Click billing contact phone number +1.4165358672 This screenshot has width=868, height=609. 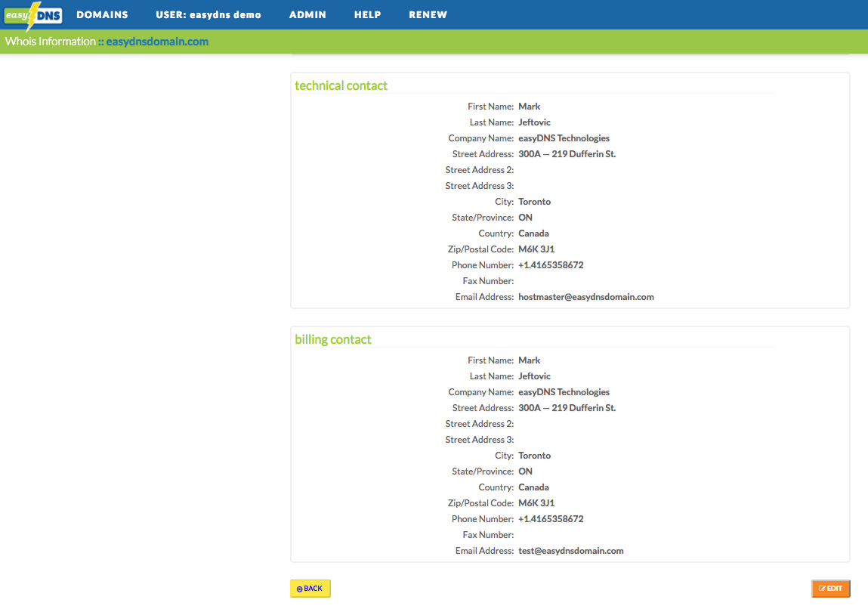coord(551,519)
